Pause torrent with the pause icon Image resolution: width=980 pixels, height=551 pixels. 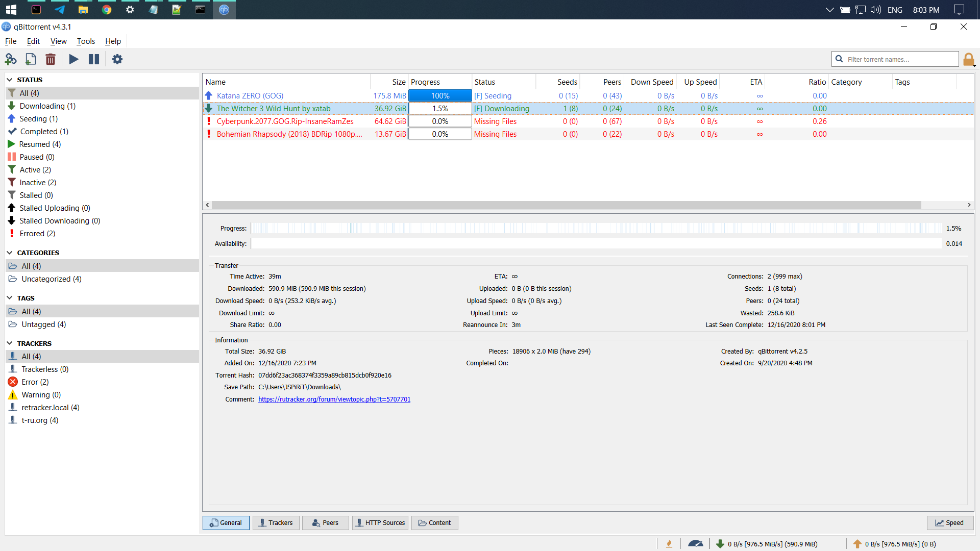pyautogui.click(x=94, y=59)
